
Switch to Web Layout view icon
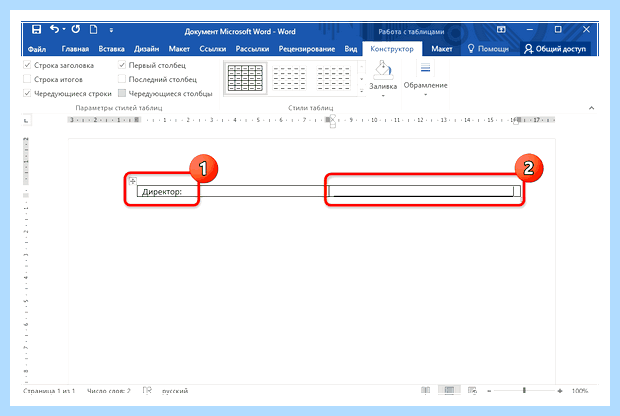472,390
